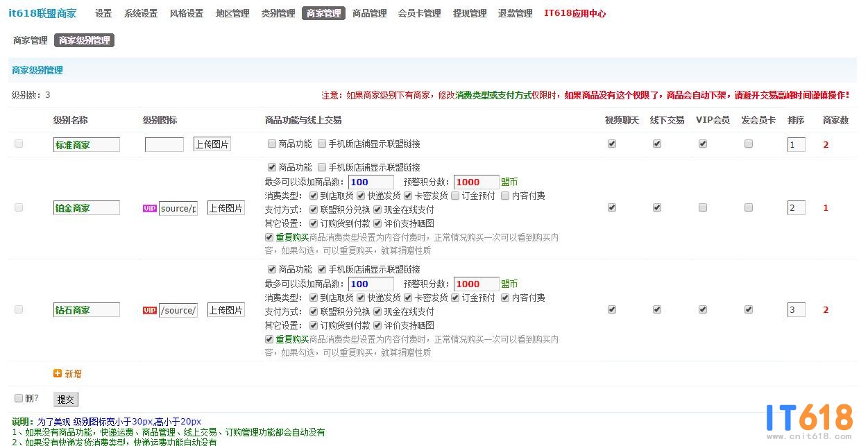Switch to the 商家管理 sub-tab
868x446 pixels.
(30, 40)
